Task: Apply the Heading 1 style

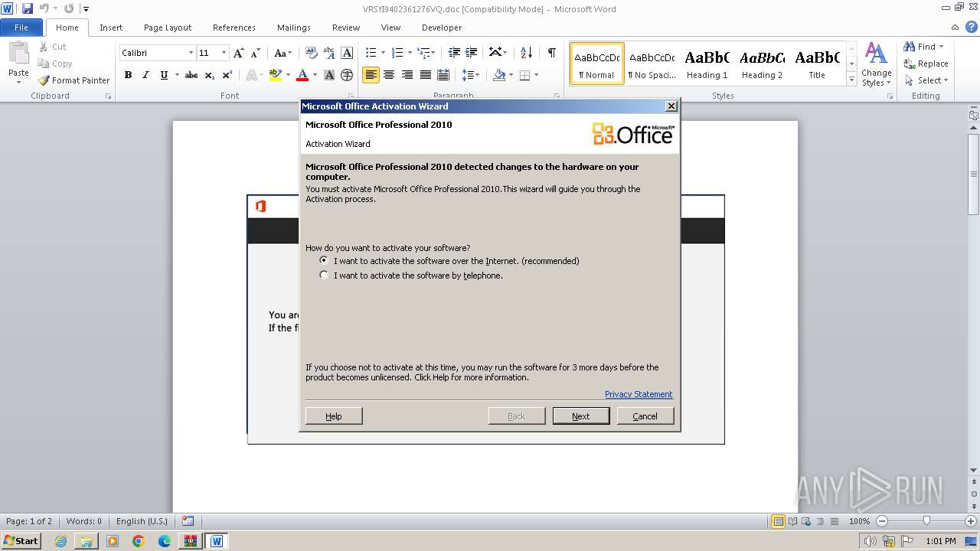Action: 707,64
